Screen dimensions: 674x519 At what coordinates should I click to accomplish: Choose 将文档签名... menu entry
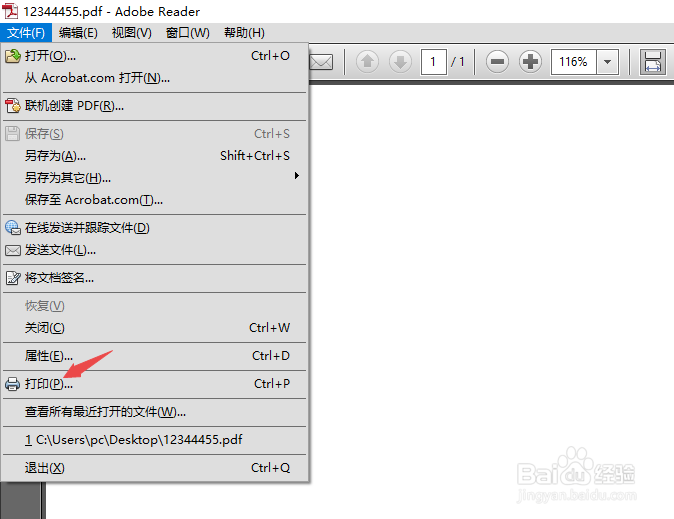click(155, 278)
